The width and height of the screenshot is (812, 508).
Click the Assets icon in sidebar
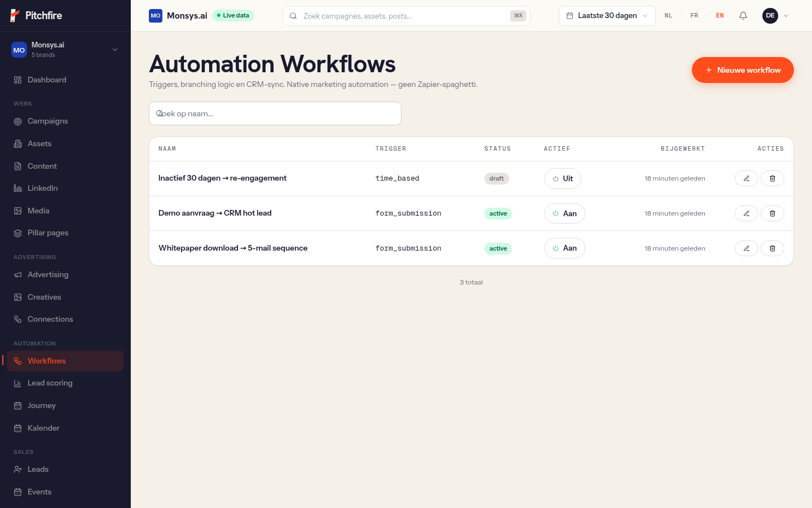pos(18,144)
